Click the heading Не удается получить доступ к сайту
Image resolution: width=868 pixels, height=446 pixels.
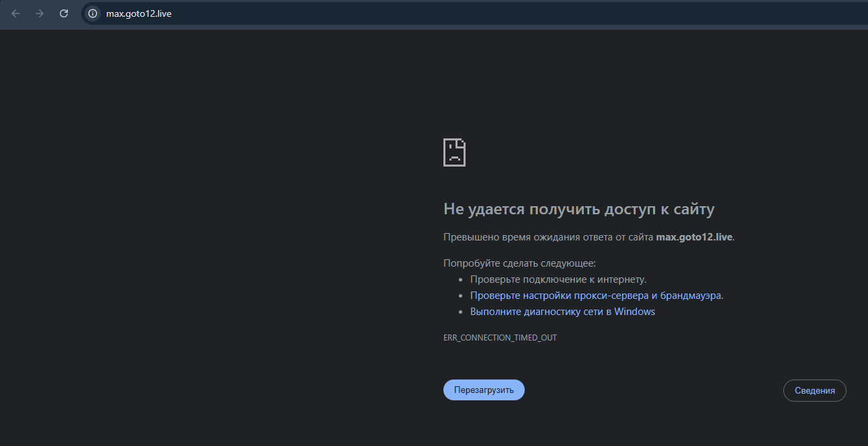pyautogui.click(x=578, y=210)
